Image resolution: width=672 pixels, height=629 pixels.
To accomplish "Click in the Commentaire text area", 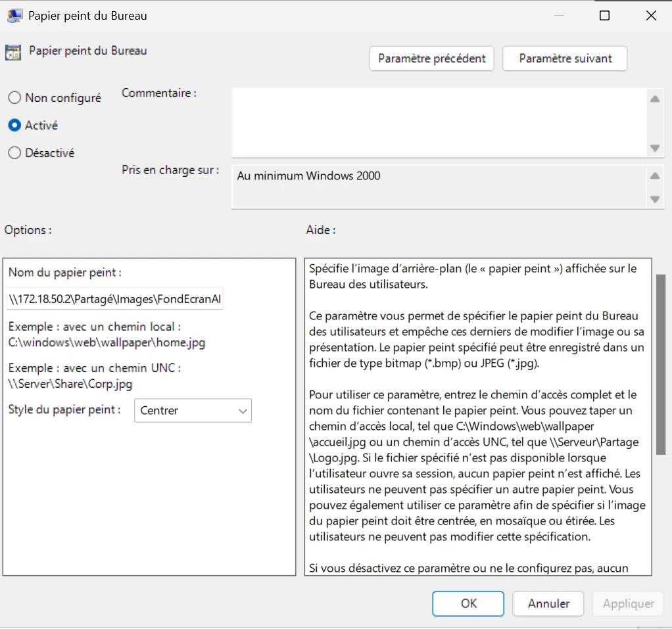I will click(x=439, y=122).
